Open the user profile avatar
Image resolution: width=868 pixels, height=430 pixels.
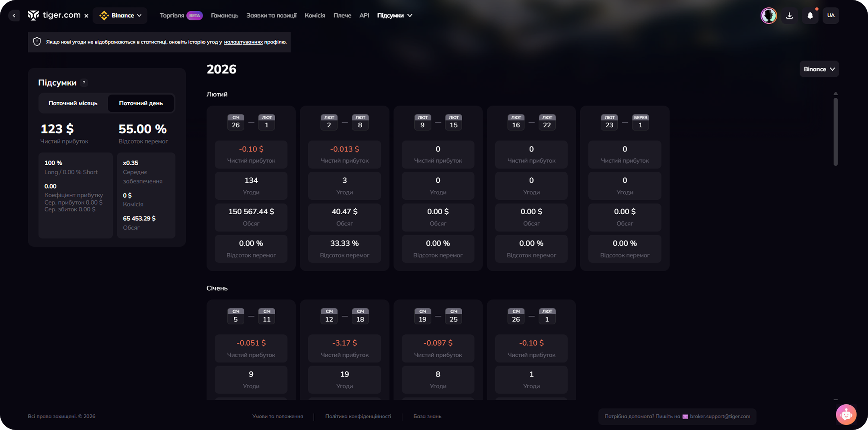[x=768, y=16]
